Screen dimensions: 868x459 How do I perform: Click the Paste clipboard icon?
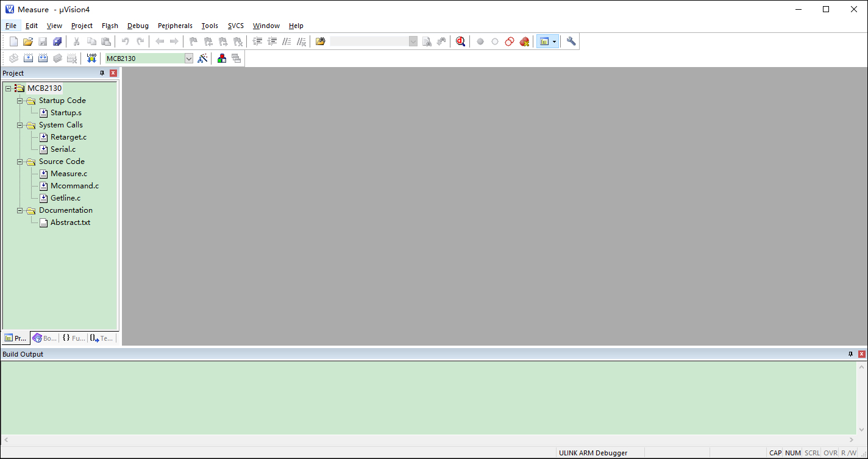click(106, 41)
